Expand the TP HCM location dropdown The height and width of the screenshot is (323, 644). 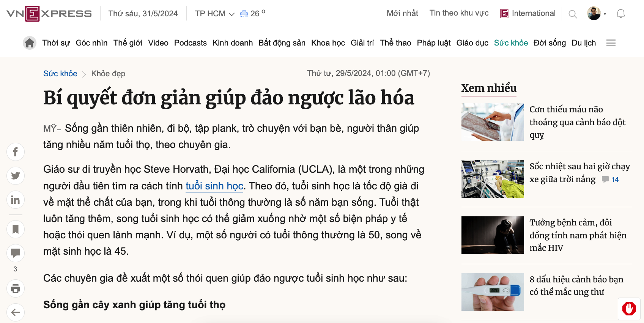click(x=214, y=14)
